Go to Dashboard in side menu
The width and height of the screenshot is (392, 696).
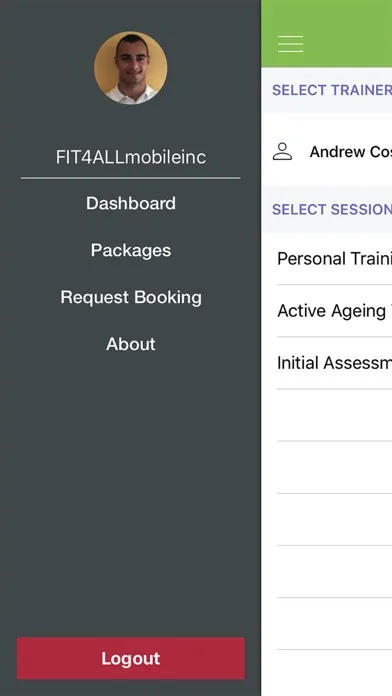tap(131, 203)
